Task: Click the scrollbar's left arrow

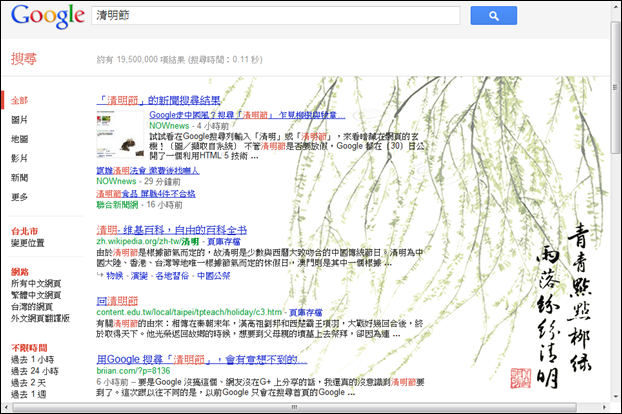Action: pos(6,407)
